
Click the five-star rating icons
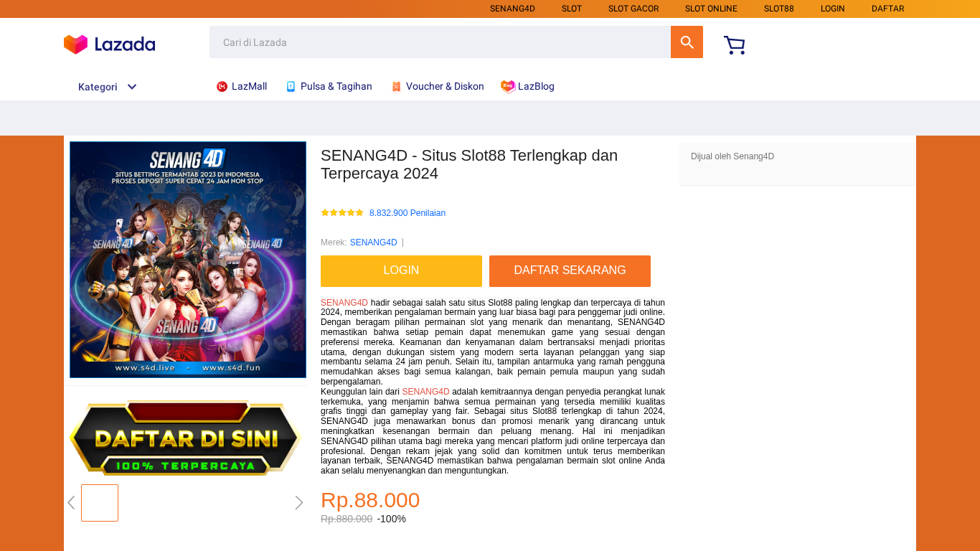click(342, 213)
